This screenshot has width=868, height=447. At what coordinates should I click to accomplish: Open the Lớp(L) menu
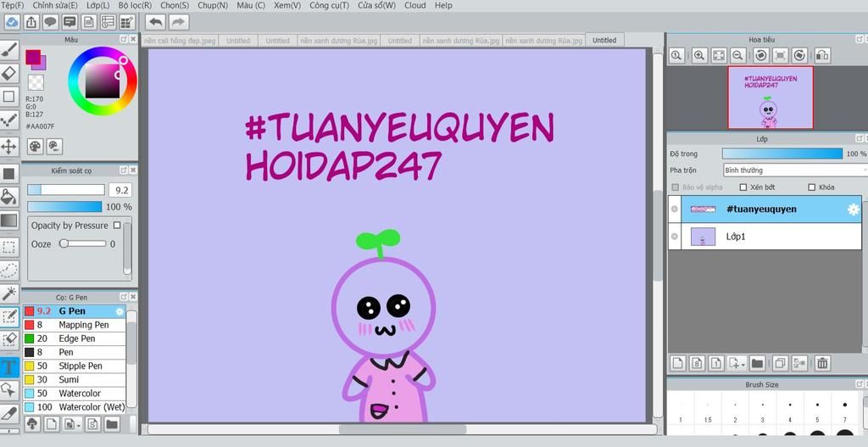[98, 6]
